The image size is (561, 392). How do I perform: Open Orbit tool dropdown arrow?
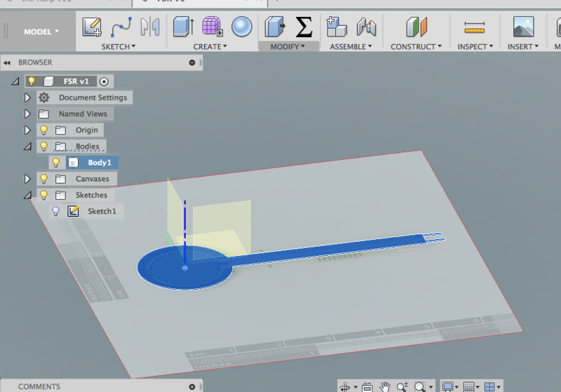356,387
